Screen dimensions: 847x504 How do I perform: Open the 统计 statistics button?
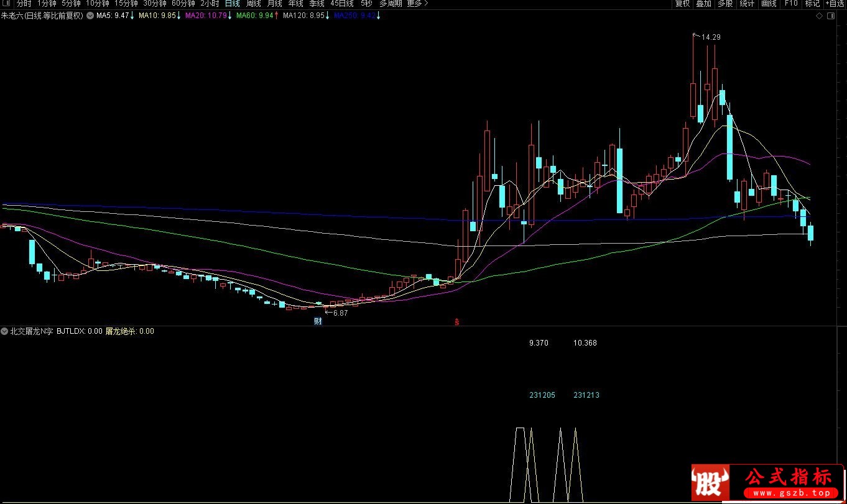click(747, 4)
